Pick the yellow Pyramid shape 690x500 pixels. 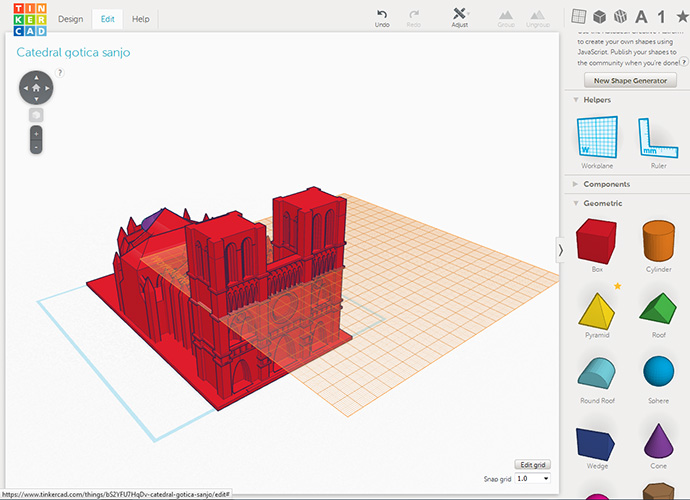point(596,311)
